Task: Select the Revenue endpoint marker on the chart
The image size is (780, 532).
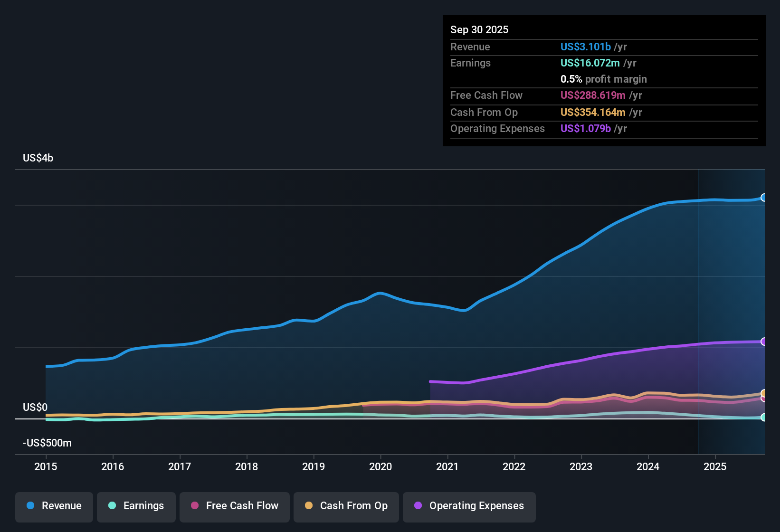Action: click(x=763, y=197)
